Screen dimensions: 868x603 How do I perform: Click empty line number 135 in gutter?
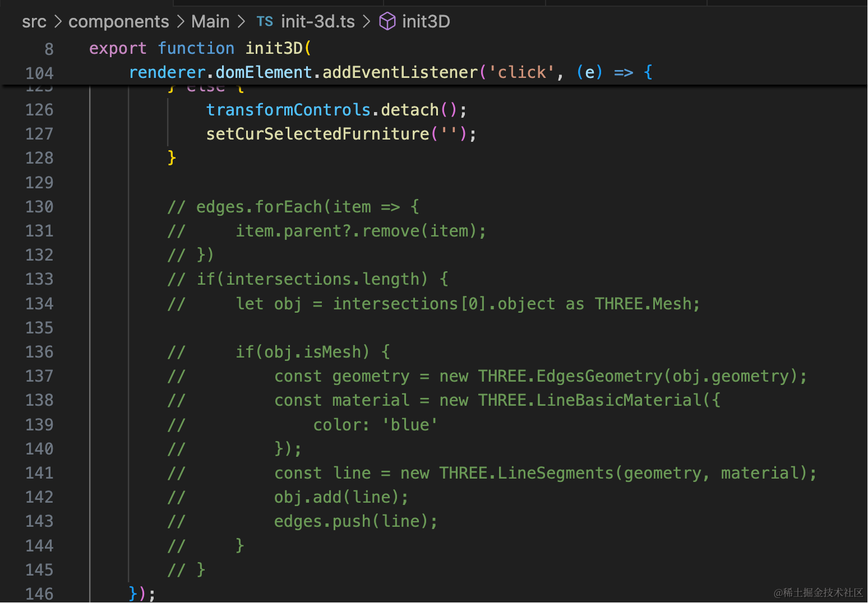pyautogui.click(x=39, y=328)
